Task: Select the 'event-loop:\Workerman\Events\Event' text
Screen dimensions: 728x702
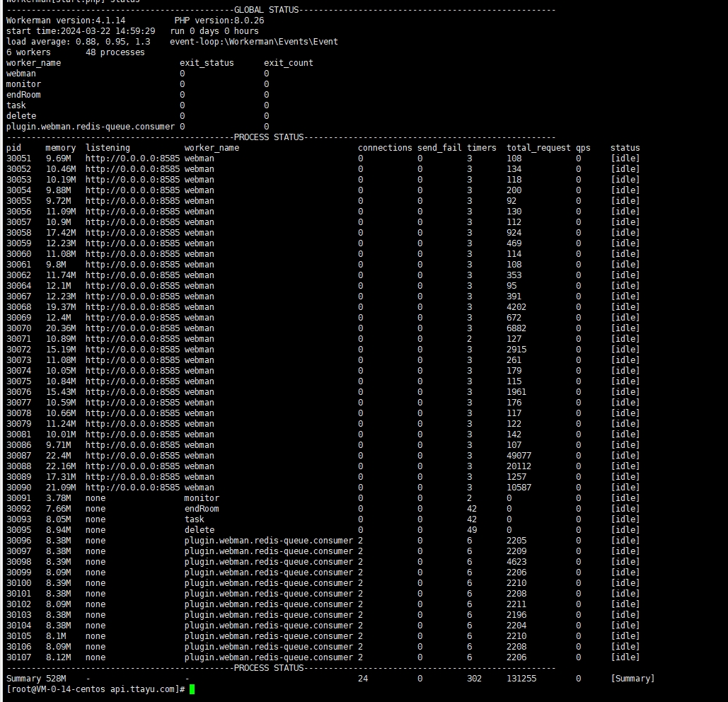Action: pyautogui.click(x=254, y=42)
